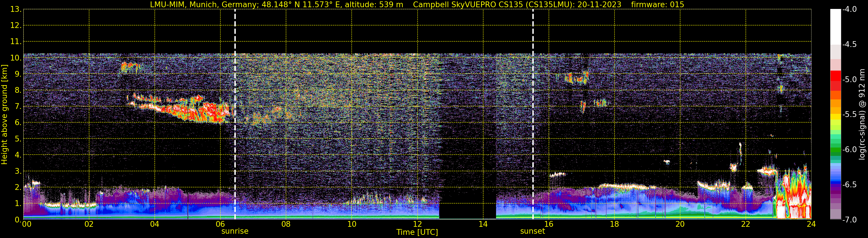Click the '12' time axis tick label

click(x=417, y=224)
